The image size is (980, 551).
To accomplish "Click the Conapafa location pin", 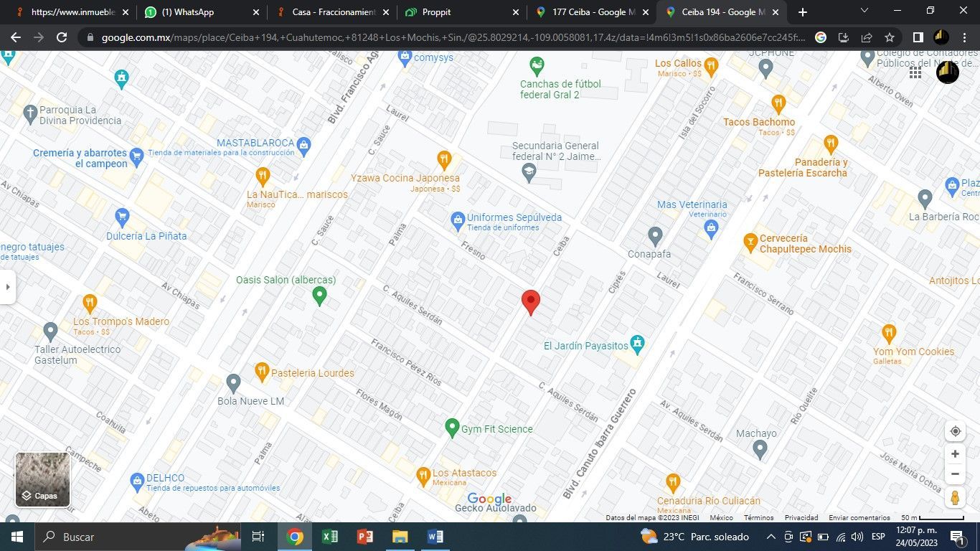I will [x=654, y=236].
